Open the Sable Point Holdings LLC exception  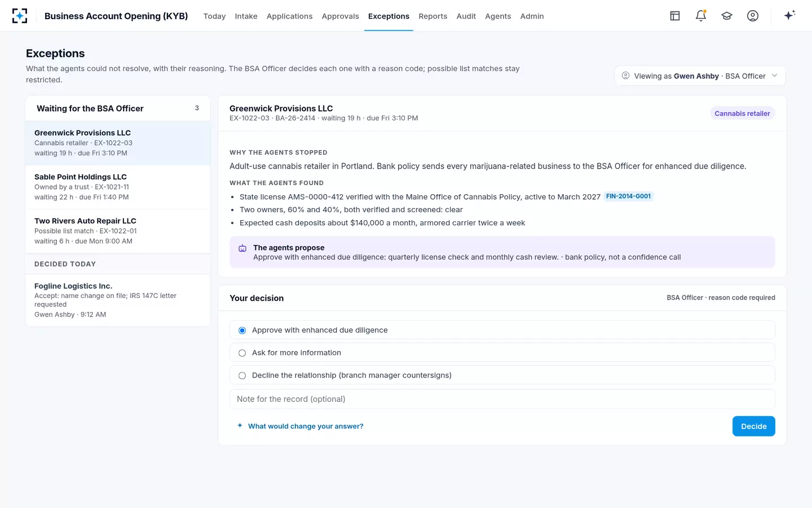[118, 187]
